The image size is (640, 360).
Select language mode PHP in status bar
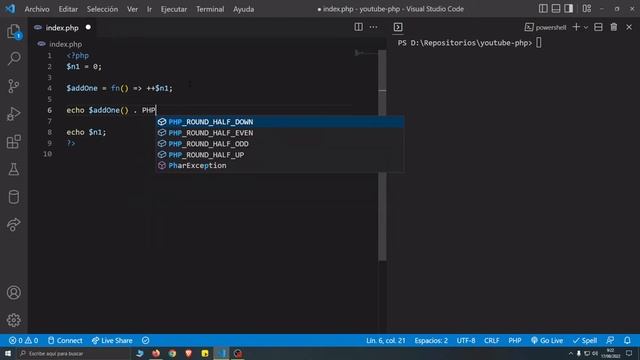(515, 340)
